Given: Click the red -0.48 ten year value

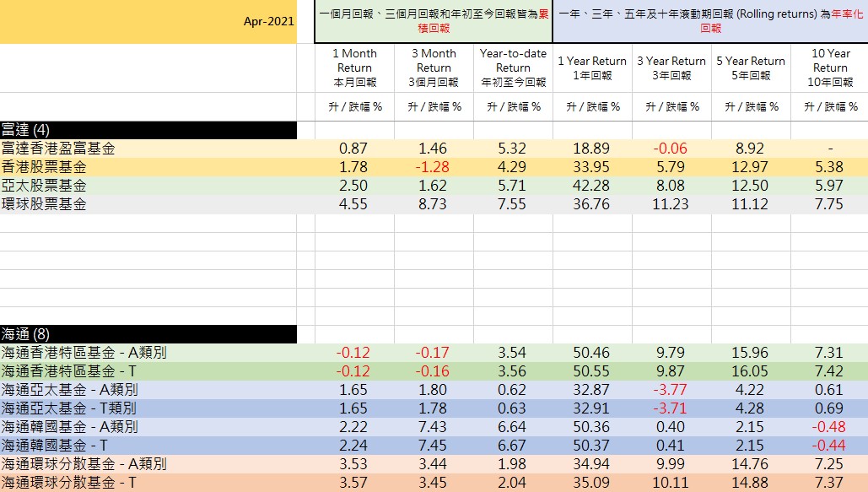Looking at the screenshot, I should [828, 427].
